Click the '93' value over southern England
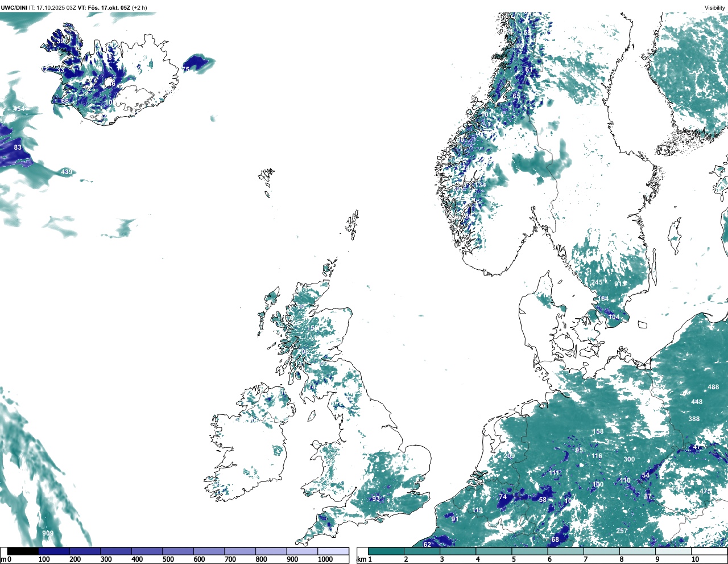 click(376, 499)
